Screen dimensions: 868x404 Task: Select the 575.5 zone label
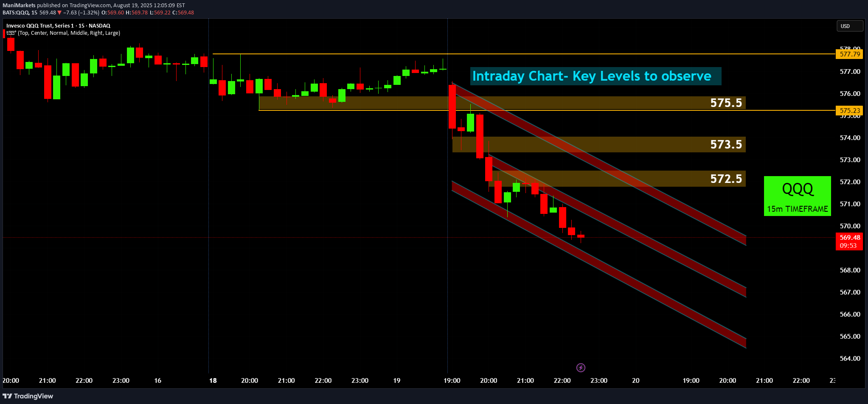tap(726, 103)
